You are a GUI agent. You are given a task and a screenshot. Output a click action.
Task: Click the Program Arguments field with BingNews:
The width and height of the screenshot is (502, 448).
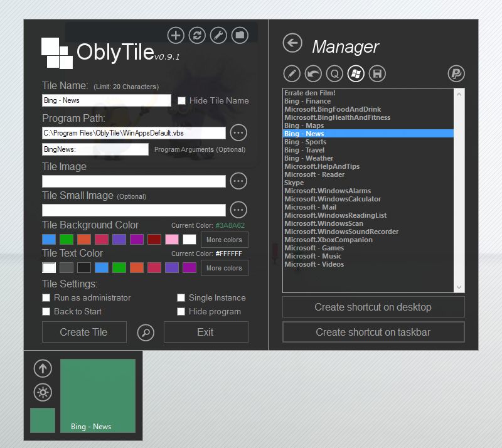click(x=95, y=149)
